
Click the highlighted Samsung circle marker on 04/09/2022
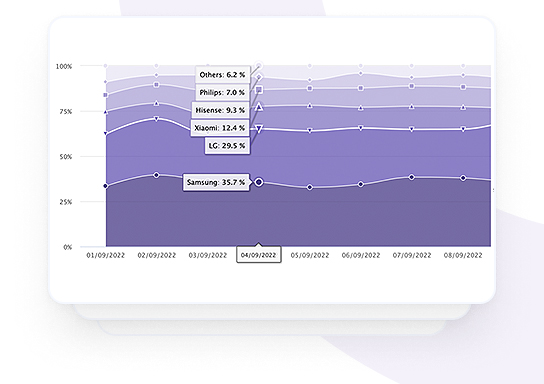[259, 182]
